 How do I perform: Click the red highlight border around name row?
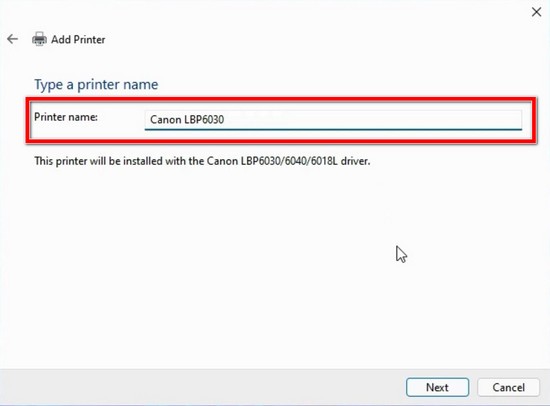(x=281, y=99)
